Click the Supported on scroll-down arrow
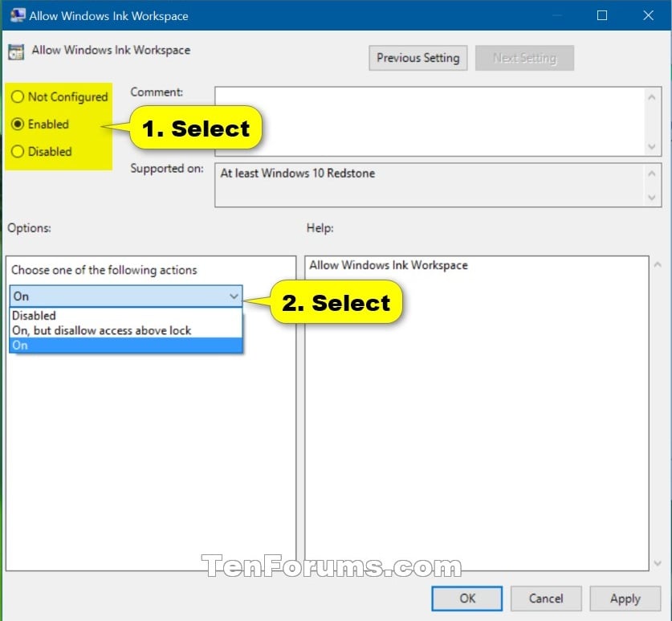Viewport: 672px width, 621px height. (652, 198)
